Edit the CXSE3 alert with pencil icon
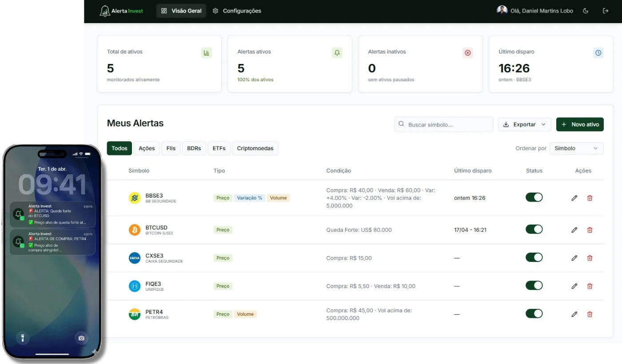Image resolution: width=622 pixels, height=364 pixels. (x=574, y=258)
